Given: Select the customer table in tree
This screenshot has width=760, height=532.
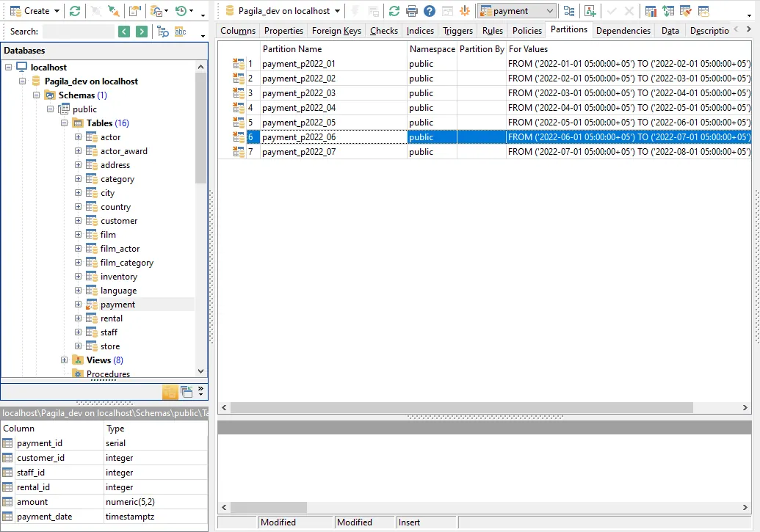Looking at the screenshot, I should pos(119,221).
